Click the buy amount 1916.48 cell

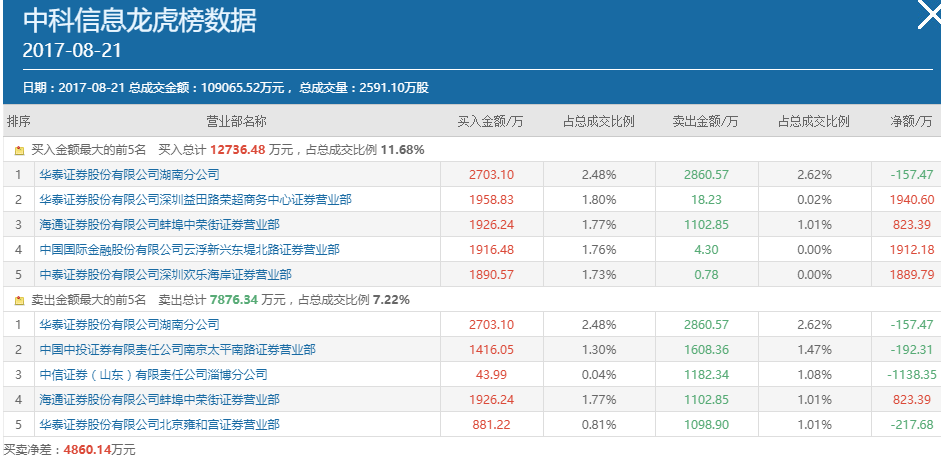[x=492, y=250]
